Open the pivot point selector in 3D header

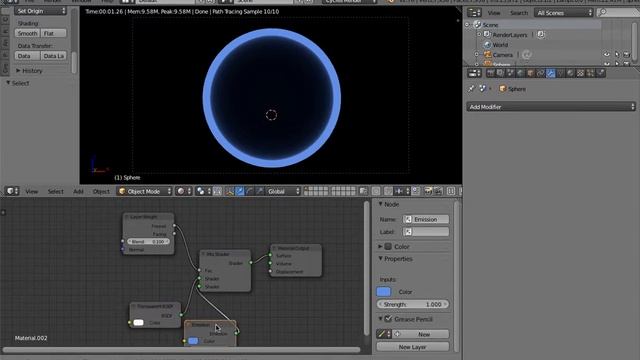203,191
